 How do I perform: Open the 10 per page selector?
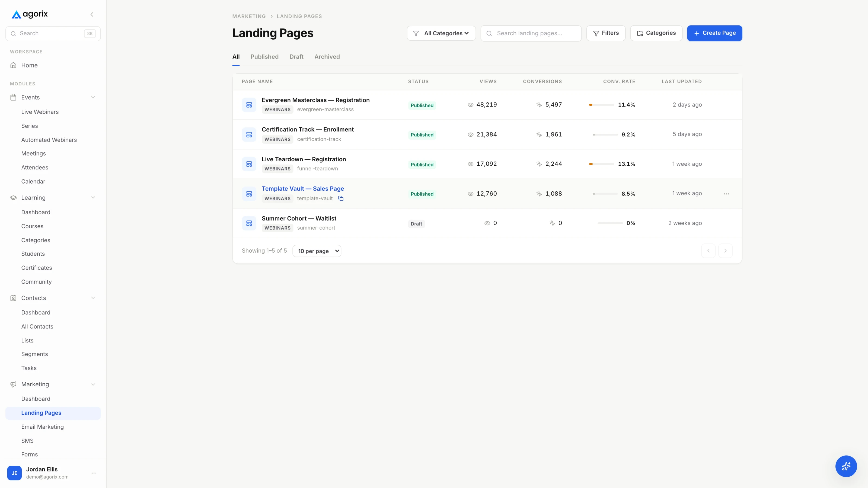(x=317, y=251)
